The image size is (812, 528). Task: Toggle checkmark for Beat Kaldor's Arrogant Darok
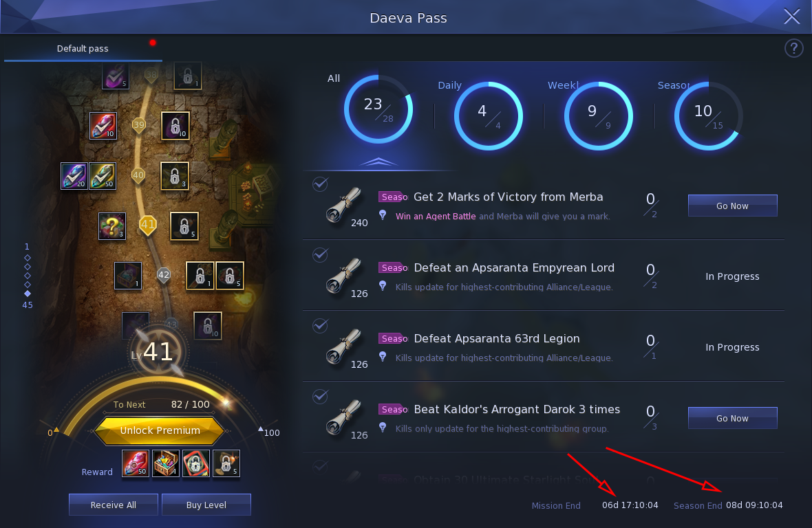(320, 396)
